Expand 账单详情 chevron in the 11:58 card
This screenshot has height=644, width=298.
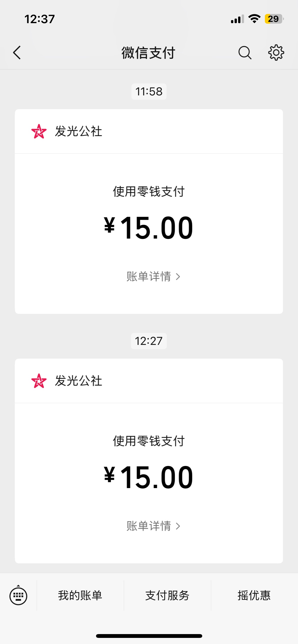click(x=178, y=277)
